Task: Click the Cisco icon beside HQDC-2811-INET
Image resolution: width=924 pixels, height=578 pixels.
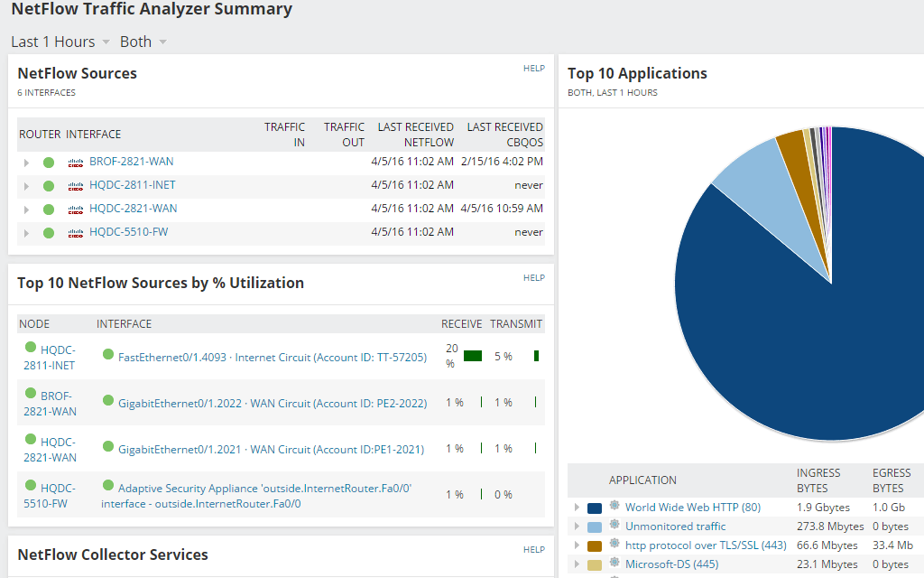Action: (75, 184)
